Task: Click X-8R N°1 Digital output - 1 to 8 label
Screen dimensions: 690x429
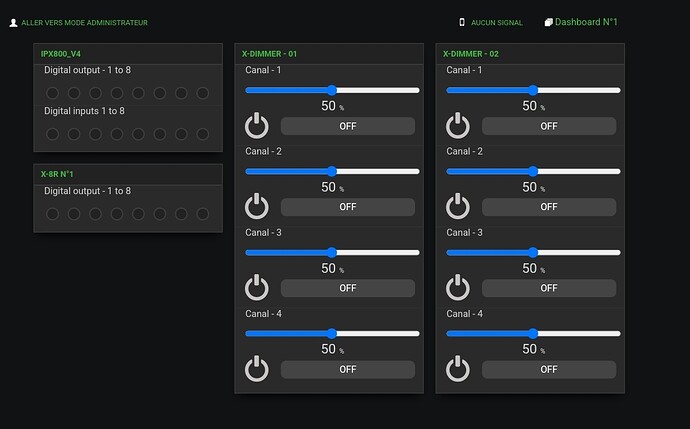Action: 87,191
